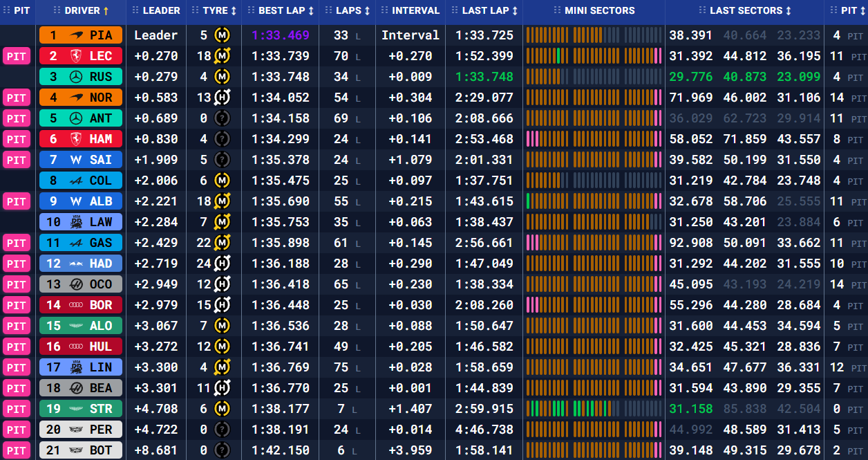Click the drag handle on the LEADER column
This screenshot has width=868, height=460.
coord(134,11)
